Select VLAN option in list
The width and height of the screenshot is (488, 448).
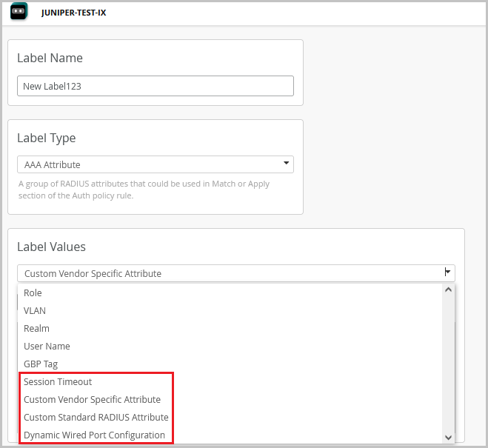35,311
